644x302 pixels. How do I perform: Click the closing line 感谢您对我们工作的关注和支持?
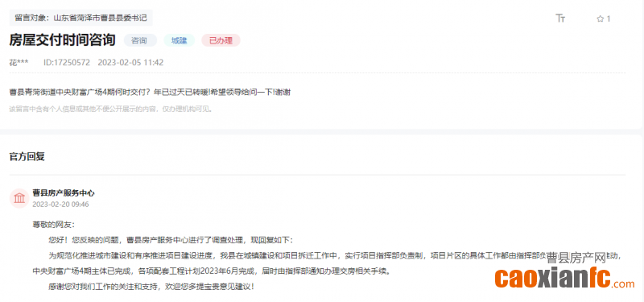(151, 287)
